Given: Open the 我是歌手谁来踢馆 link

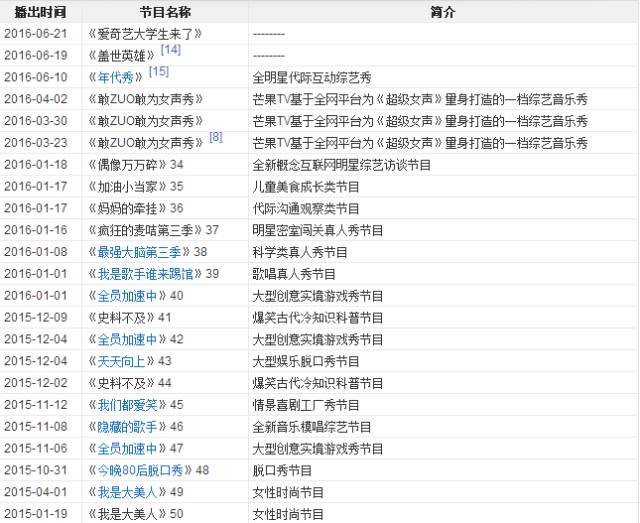Looking at the screenshot, I should pyautogui.click(x=145, y=274).
